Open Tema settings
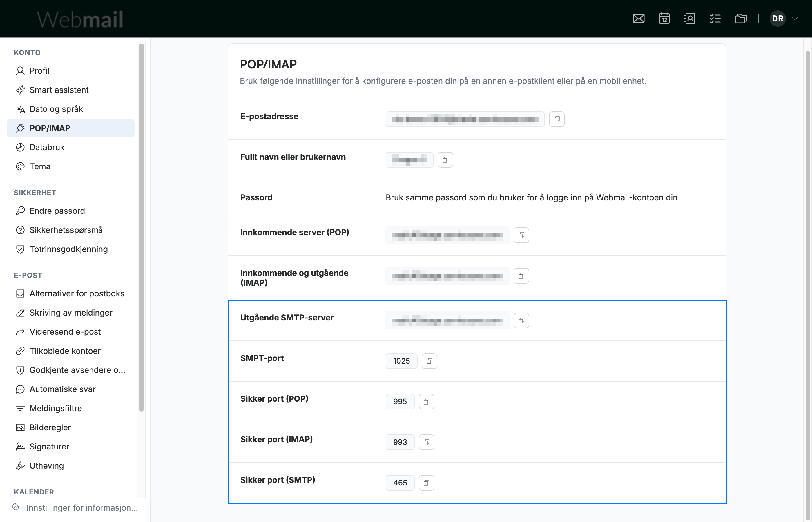Screen dimensions: 812x522 [70, 166]
